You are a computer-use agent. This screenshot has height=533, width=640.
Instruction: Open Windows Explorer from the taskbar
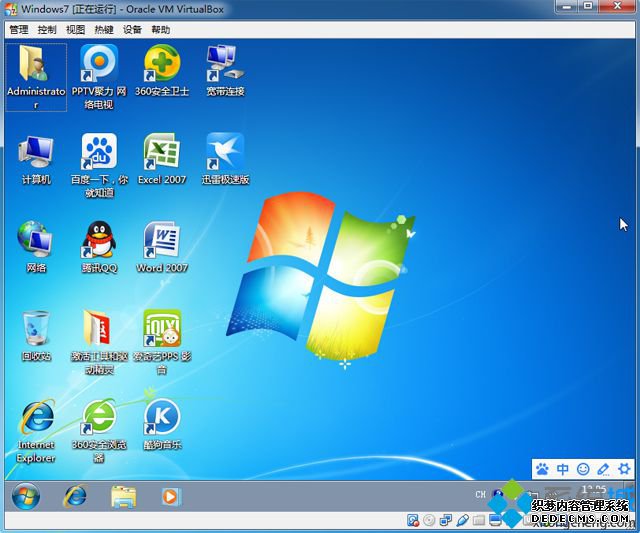click(124, 497)
